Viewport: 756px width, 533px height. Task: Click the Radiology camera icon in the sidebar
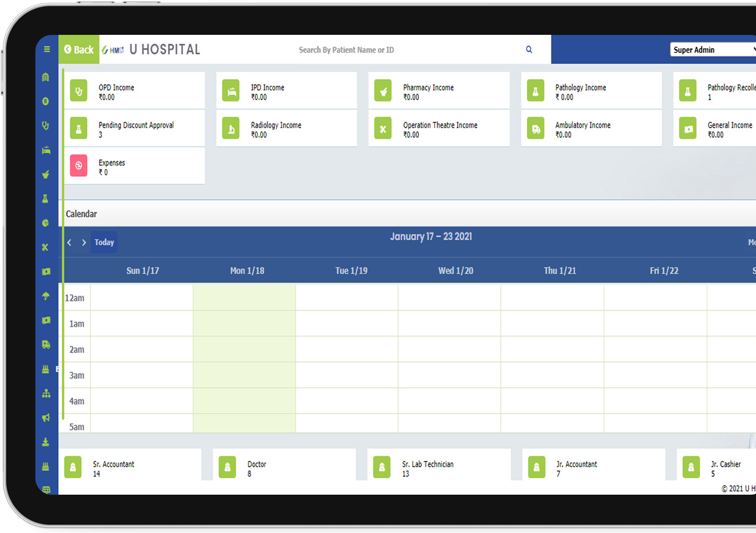(x=46, y=271)
